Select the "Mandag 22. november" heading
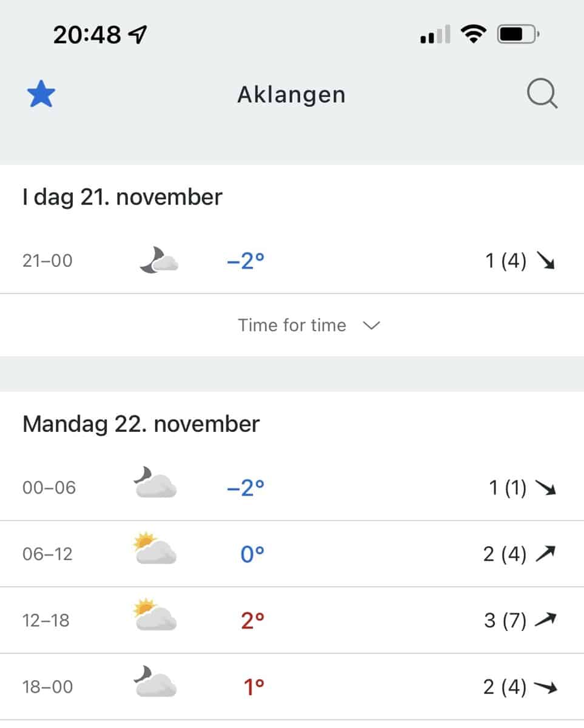This screenshot has height=728, width=584. 141,423
